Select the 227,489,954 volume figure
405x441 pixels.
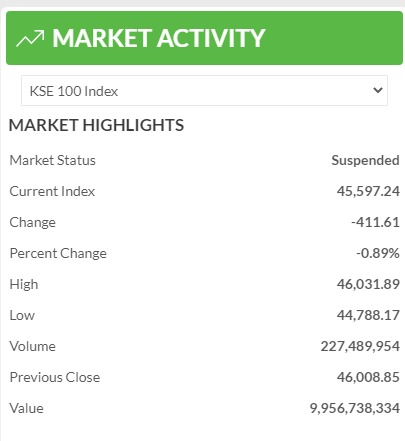[360, 346]
